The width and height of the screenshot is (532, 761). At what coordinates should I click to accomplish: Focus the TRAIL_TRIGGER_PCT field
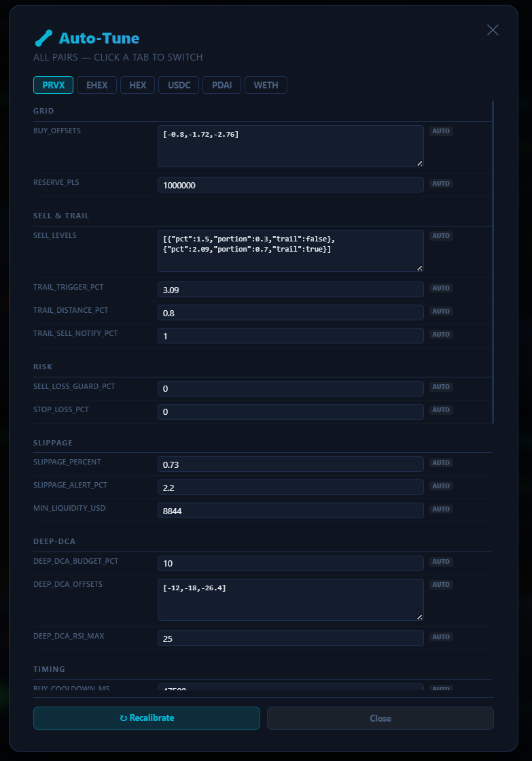click(x=291, y=289)
